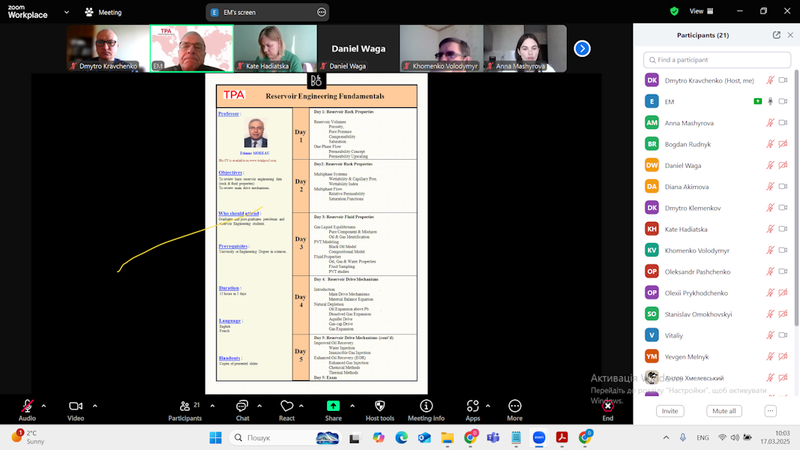The image size is (800, 450).
Task: Expand audio options arrow next to Audio
Action: click(x=43, y=406)
